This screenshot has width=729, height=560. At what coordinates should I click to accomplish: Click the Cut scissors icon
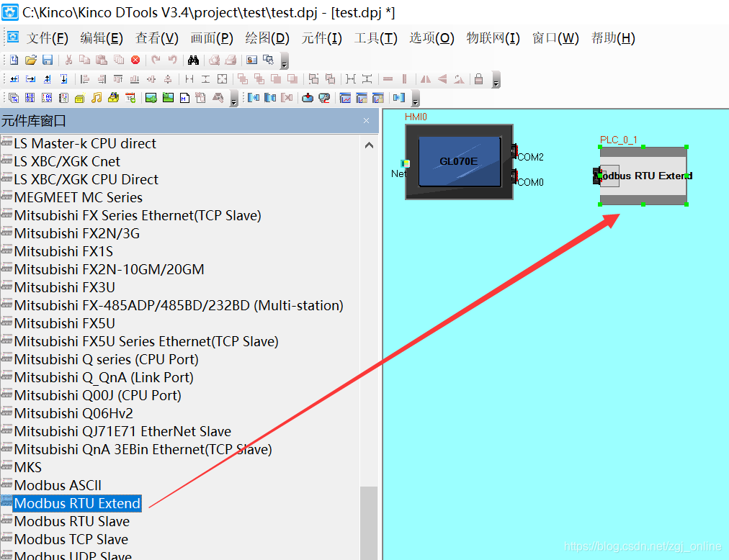pyautogui.click(x=69, y=60)
